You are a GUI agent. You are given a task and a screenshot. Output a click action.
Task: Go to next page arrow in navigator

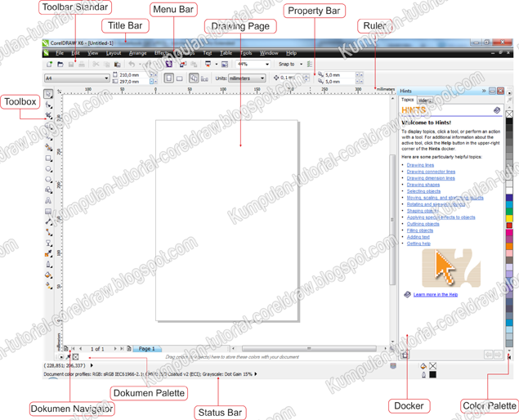[x=115, y=349]
